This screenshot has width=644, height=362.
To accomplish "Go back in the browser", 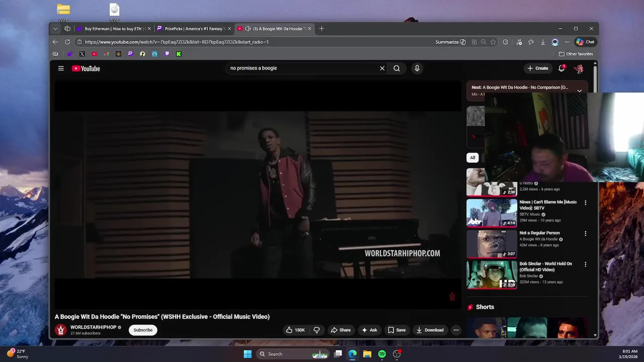I will [x=55, y=42].
